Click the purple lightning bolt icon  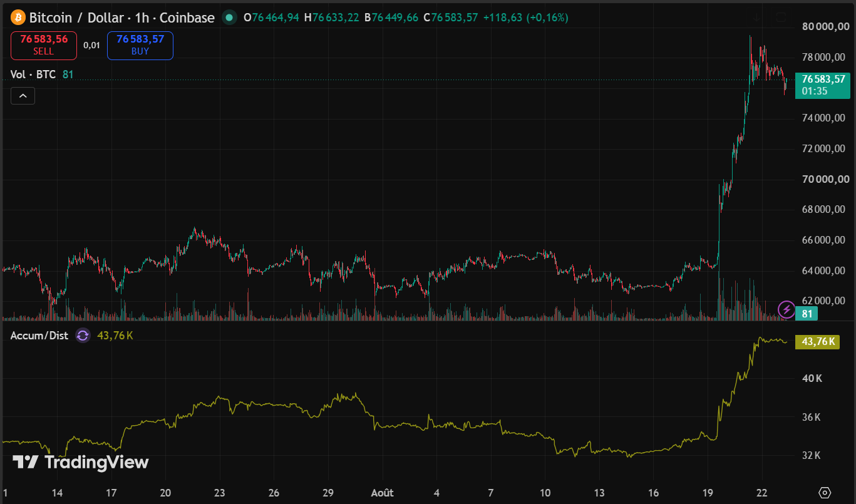786,309
